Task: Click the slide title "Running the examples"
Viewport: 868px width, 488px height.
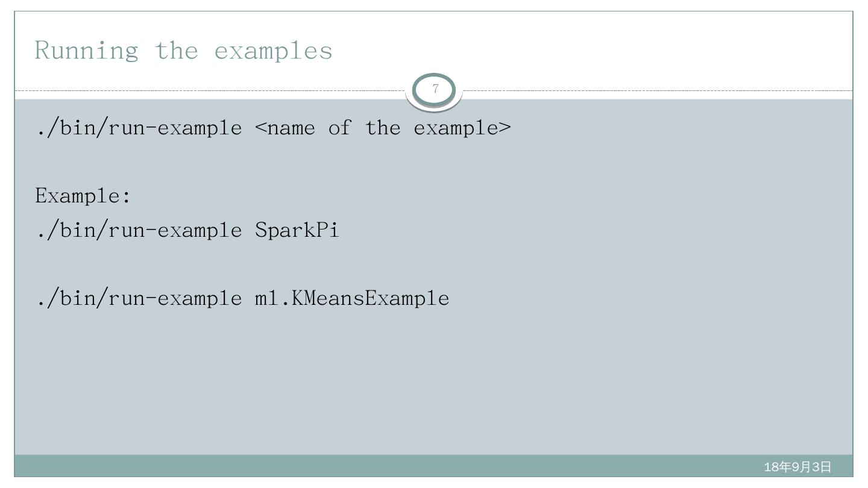Action: click(183, 50)
